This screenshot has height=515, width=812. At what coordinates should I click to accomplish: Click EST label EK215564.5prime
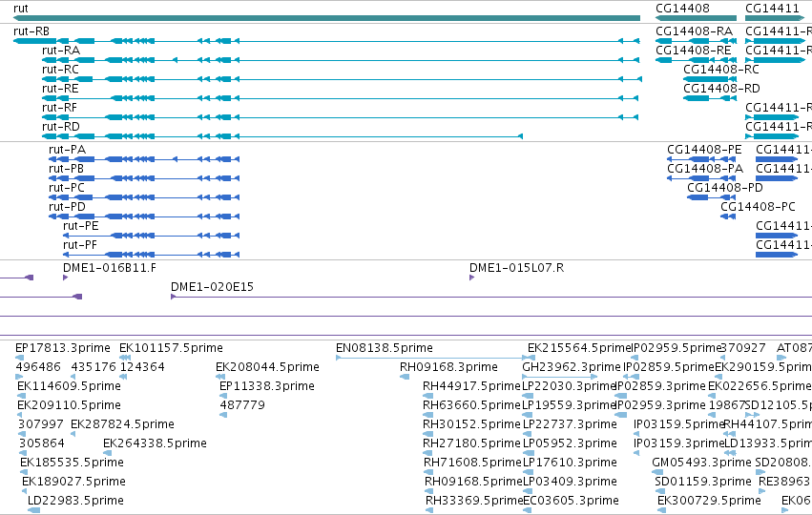(579, 348)
